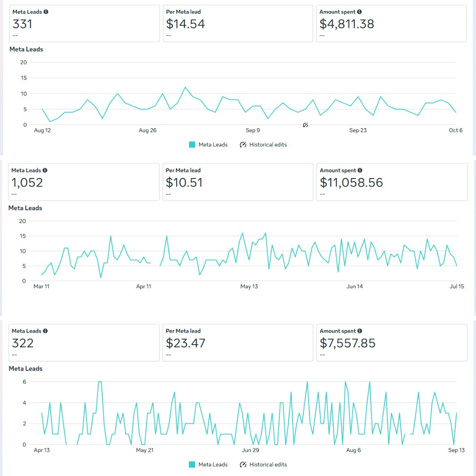Viewport: 476px width, 476px height.
Task: Click the May 13 date label on middle chart
Action: tap(249, 286)
